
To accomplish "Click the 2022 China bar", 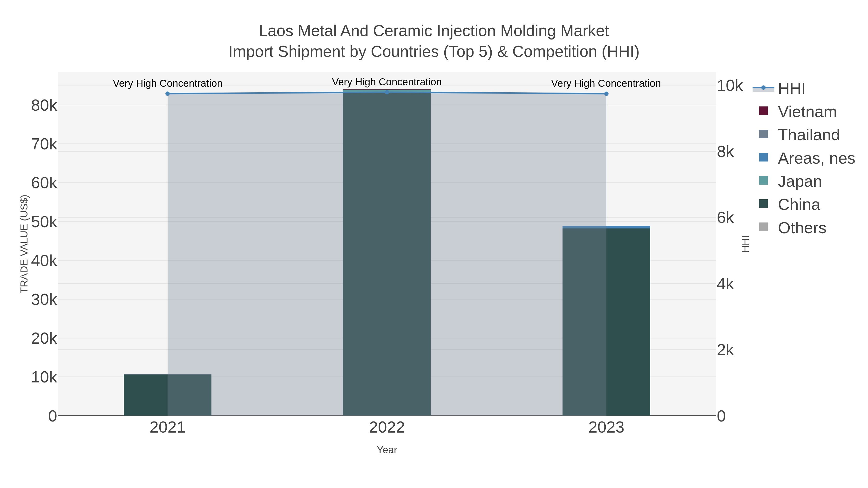I will [x=387, y=254].
